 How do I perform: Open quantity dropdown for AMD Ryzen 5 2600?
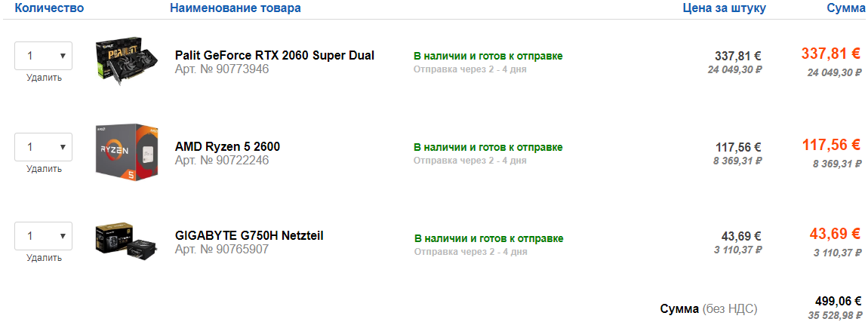pos(43,147)
